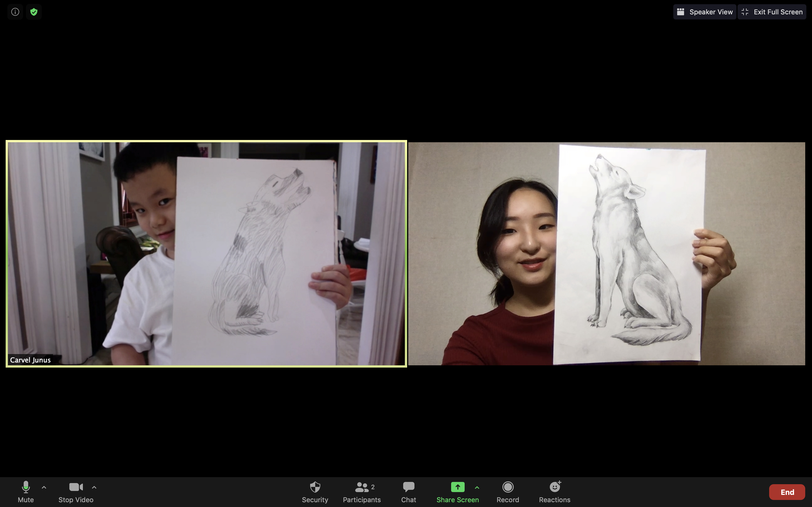Switch to Speaker View

coord(705,12)
